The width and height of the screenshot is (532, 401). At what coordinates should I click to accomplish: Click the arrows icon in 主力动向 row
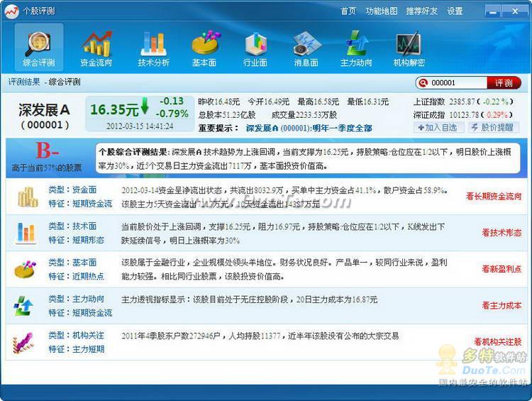pyautogui.click(x=23, y=306)
